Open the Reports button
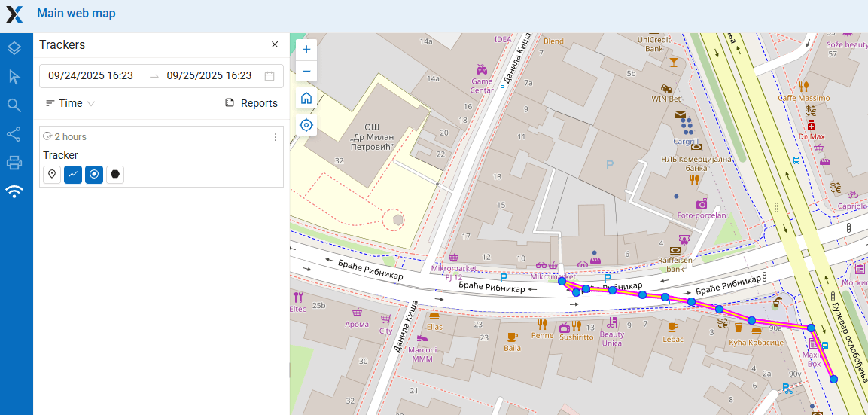 pos(251,103)
